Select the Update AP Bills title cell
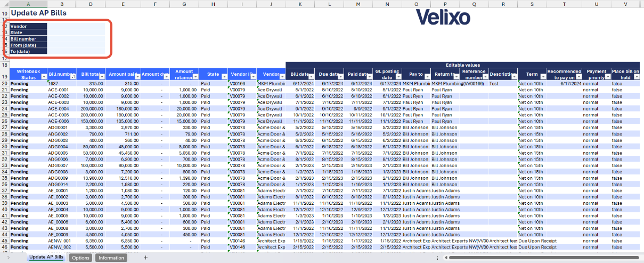The width and height of the screenshot is (644, 263). 39,12
